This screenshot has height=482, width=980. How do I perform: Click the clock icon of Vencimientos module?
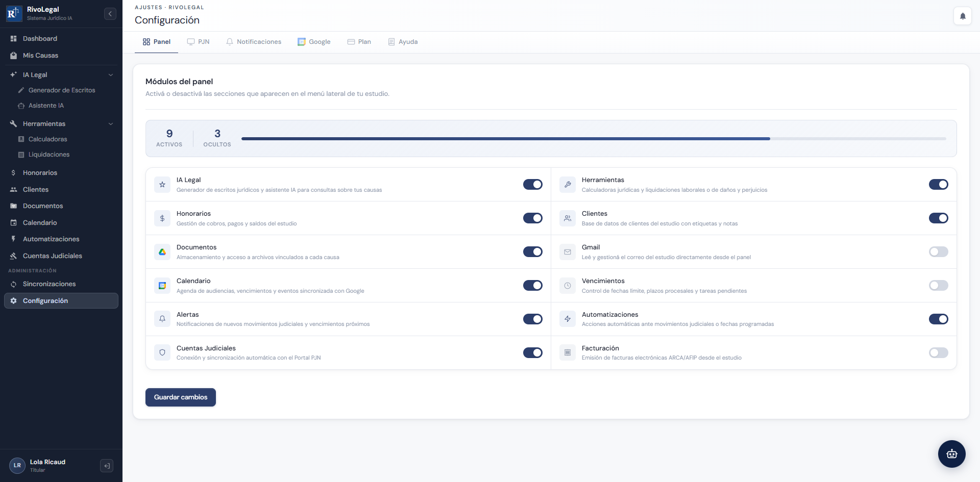pos(568,286)
